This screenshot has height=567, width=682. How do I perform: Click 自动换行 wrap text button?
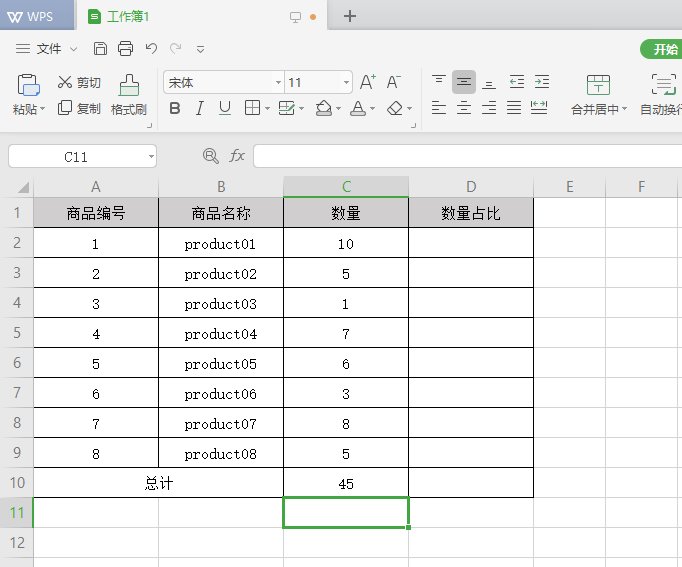coord(661,95)
